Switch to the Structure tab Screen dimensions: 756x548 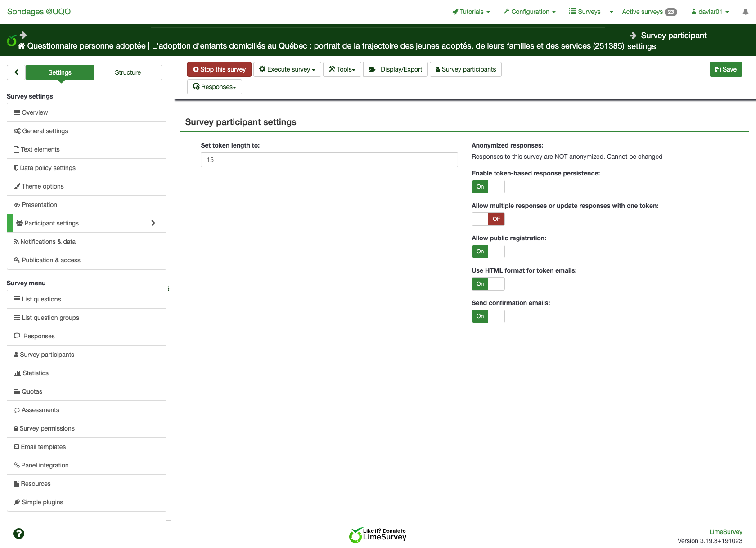coord(128,72)
